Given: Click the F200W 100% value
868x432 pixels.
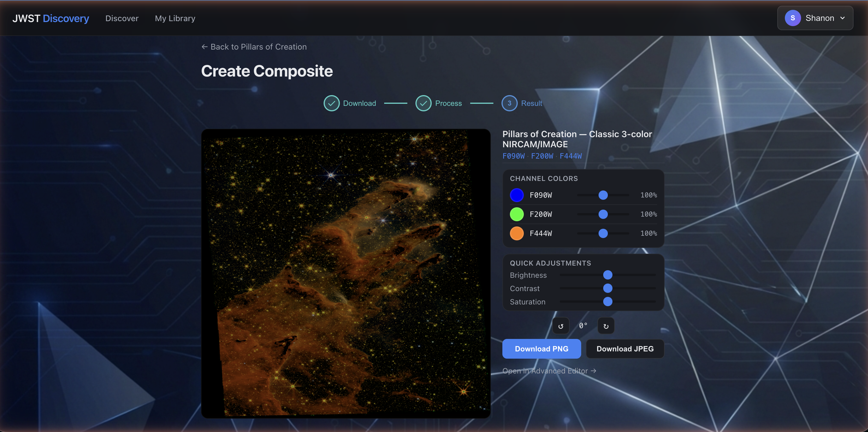Looking at the screenshot, I should pos(649,214).
